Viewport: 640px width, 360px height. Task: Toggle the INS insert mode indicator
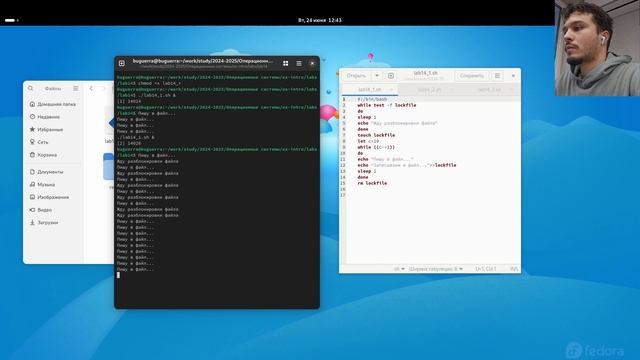click(514, 269)
